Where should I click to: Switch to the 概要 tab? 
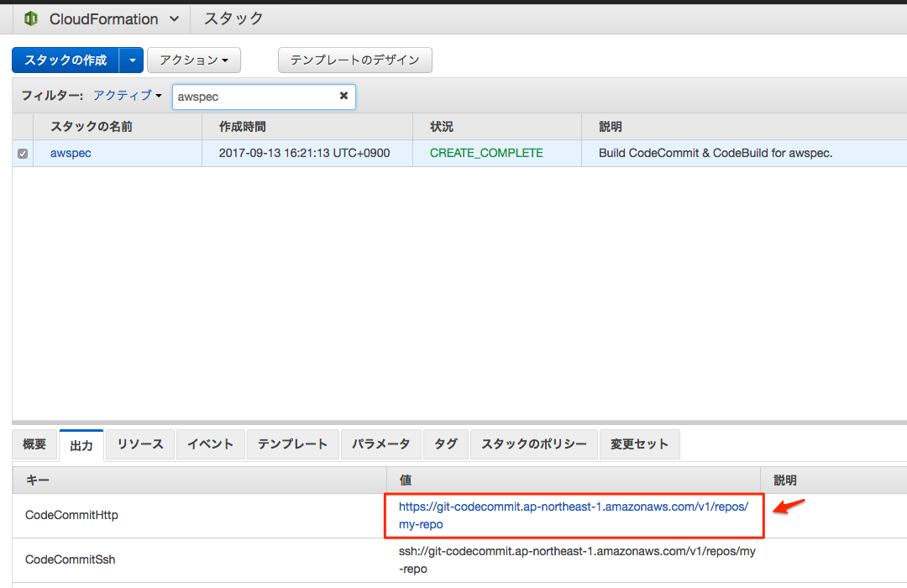(34, 444)
